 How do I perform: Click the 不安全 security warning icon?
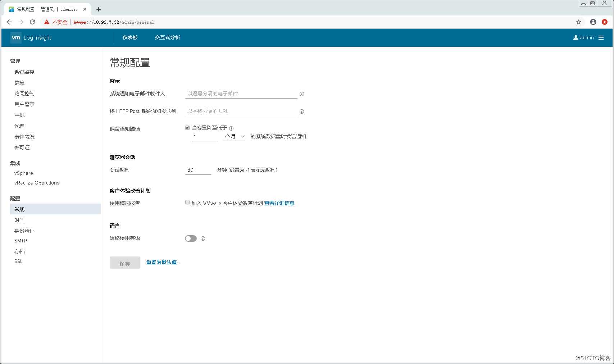(47, 22)
